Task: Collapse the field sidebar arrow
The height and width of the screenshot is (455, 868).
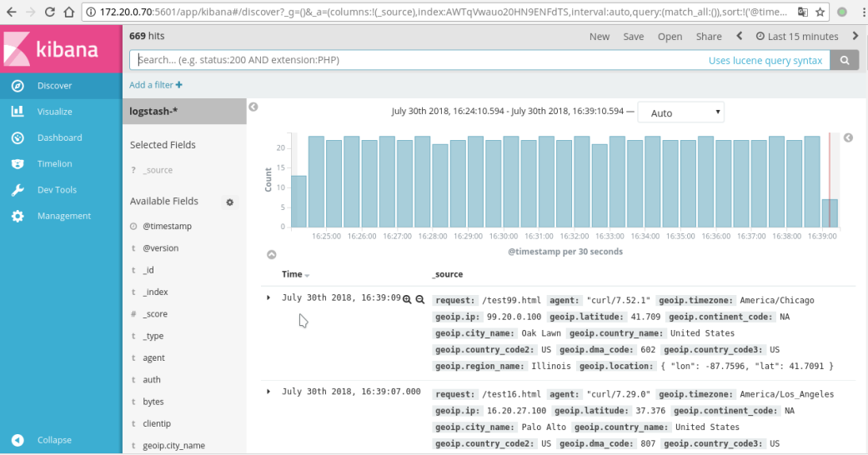Action: coord(253,107)
